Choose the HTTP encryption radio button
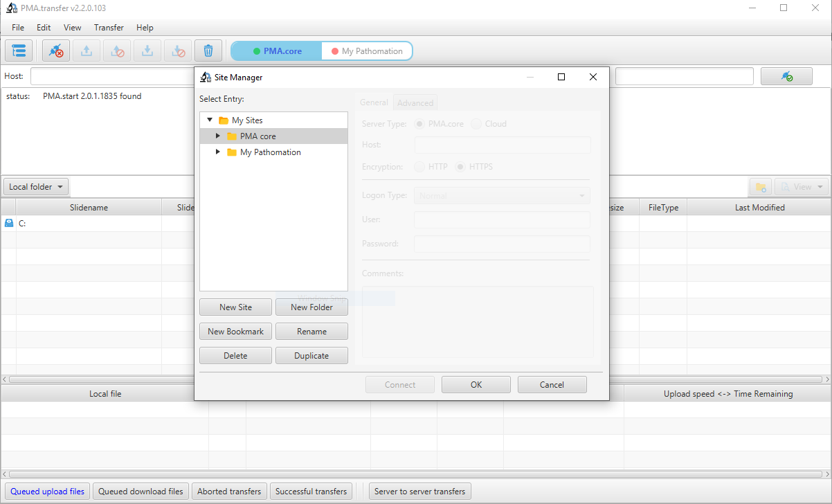 [x=419, y=167]
